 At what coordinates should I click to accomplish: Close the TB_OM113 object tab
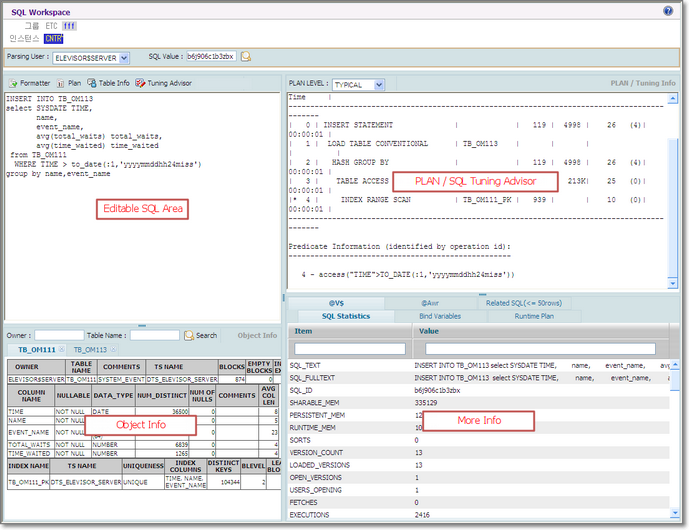click(113, 349)
